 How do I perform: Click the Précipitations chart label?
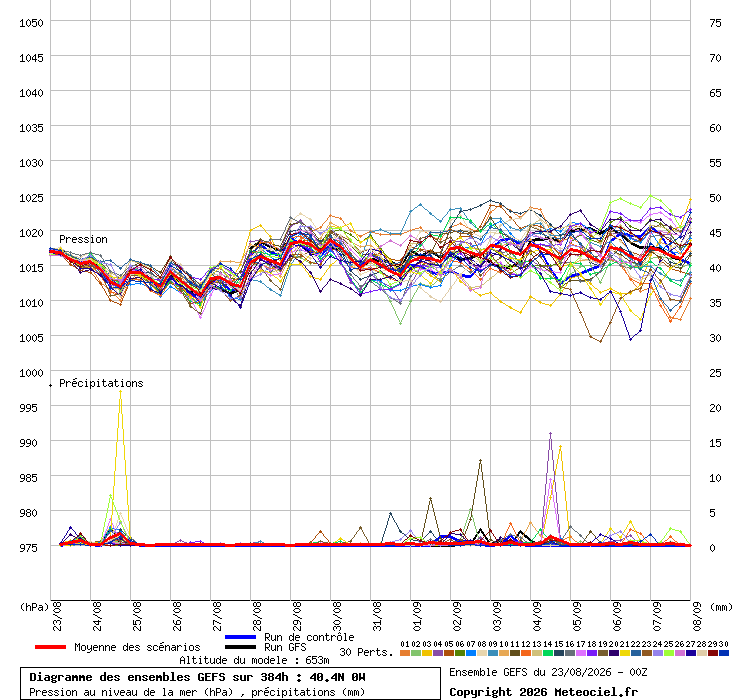[x=101, y=383]
